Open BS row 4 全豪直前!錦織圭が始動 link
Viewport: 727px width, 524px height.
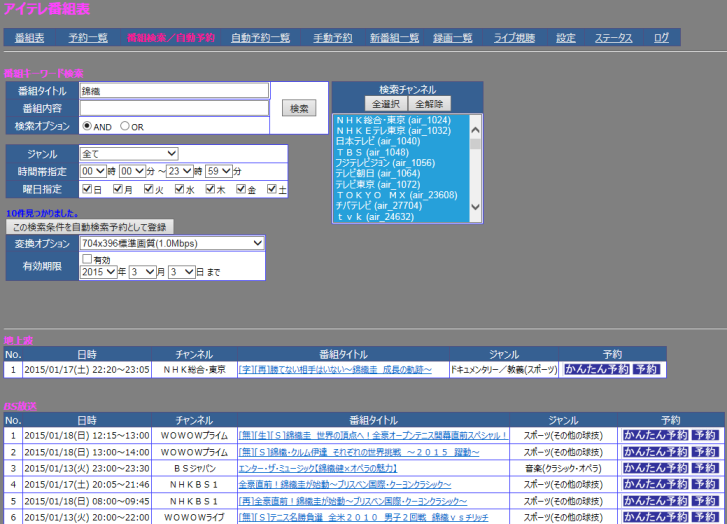(x=344, y=485)
